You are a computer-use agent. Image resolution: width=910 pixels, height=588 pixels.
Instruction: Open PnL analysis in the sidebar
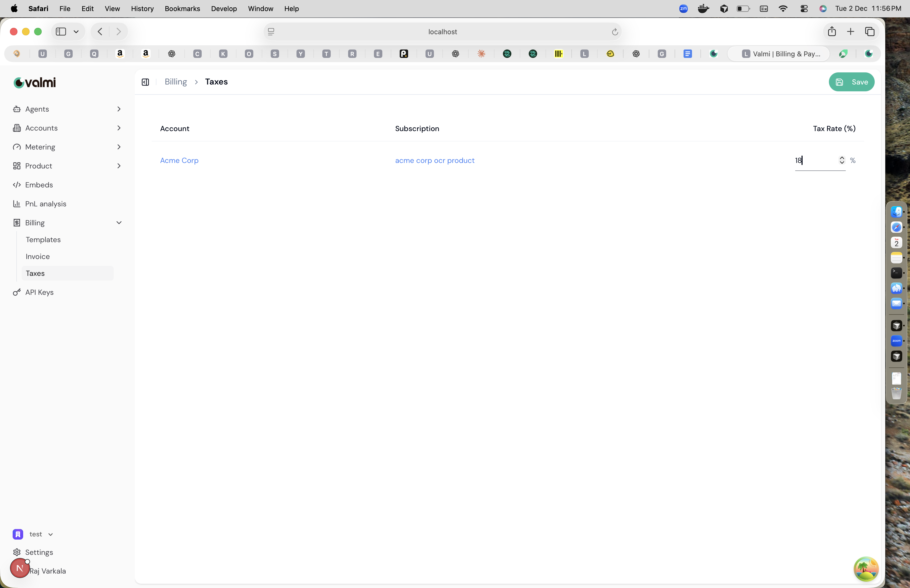point(46,203)
